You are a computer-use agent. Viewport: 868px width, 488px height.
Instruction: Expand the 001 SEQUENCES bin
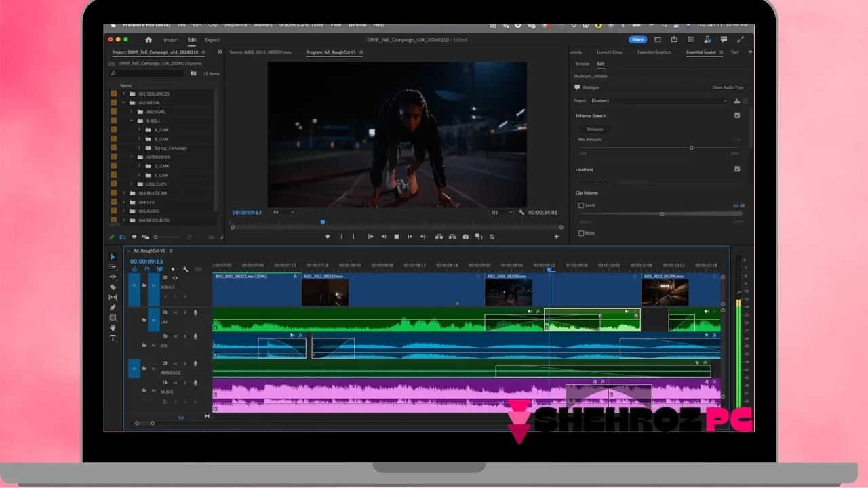(123, 94)
